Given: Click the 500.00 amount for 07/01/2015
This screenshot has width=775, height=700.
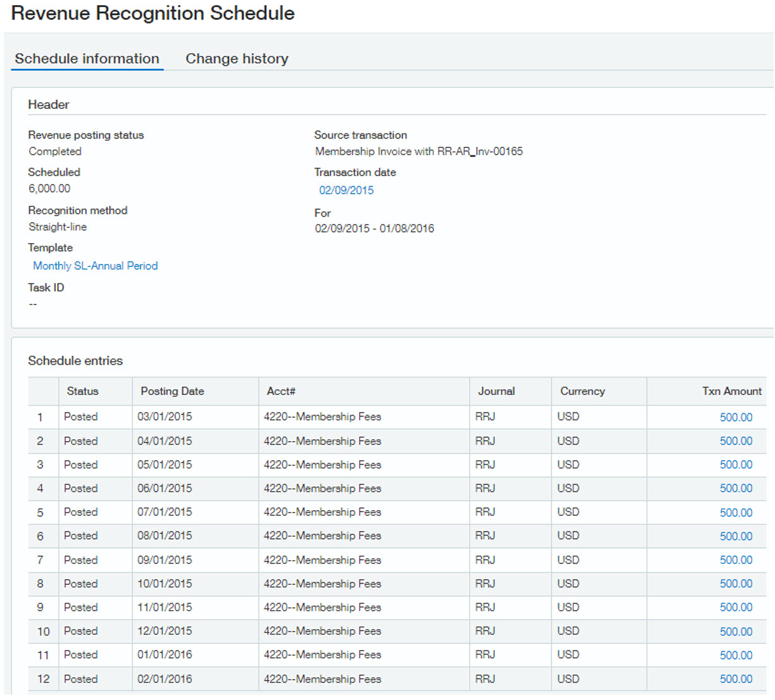Looking at the screenshot, I should click(x=736, y=513).
